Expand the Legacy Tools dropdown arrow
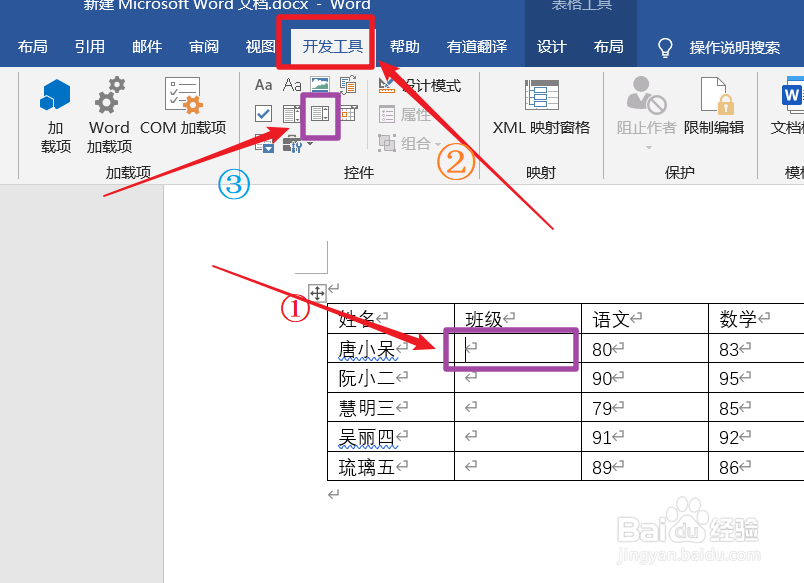This screenshot has height=583, width=804. click(x=308, y=145)
